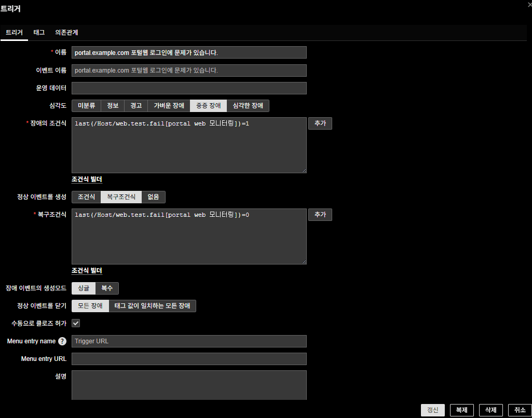
Task: Switch to the 태그 tab
Action: (x=39, y=32)
